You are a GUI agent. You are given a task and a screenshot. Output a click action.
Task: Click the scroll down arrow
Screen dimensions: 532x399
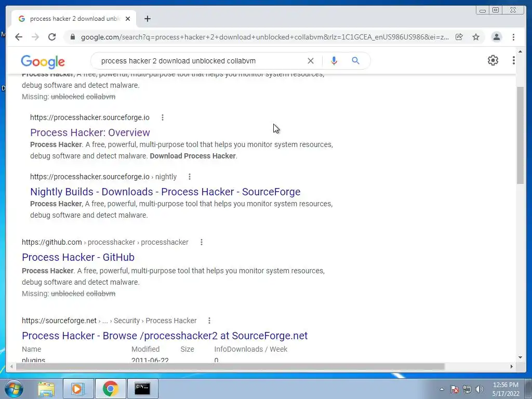point(520,357)
